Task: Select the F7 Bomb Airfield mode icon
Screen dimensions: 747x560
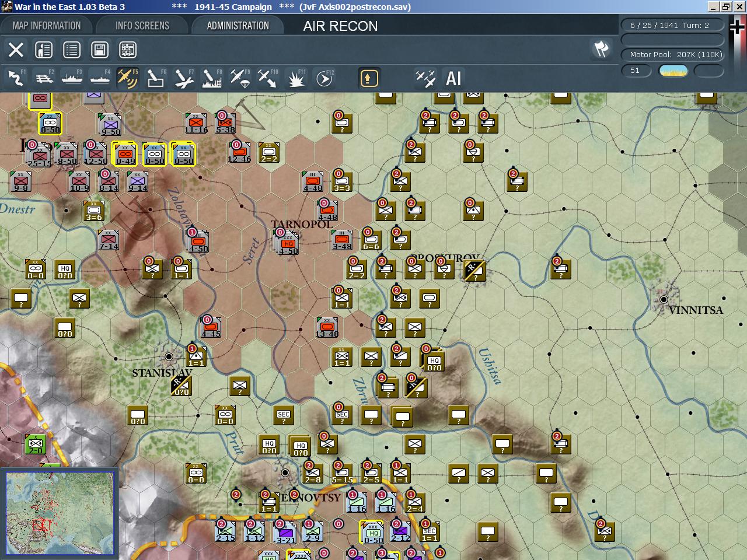Action: pyautogui.click(x=184, y=78)
